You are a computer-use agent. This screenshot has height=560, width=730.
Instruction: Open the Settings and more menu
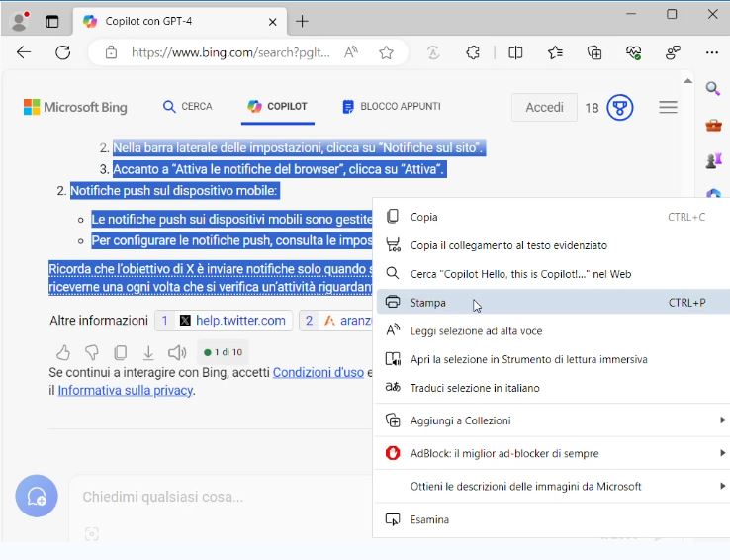(712, 52)
